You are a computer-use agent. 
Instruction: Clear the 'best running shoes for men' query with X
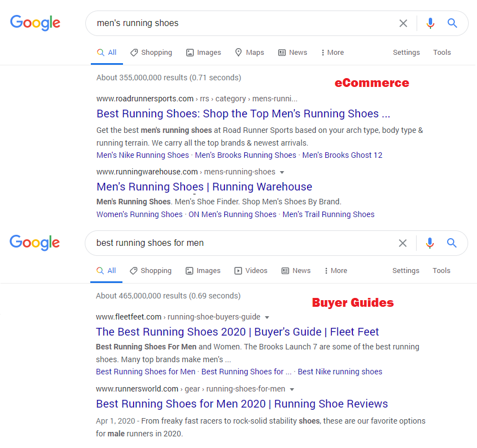click(x=402, y=243)
